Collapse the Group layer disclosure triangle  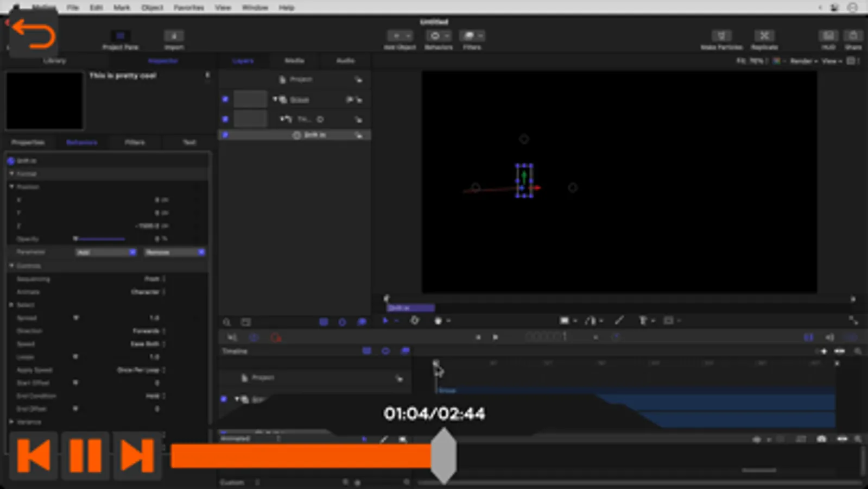click(275, 99)
